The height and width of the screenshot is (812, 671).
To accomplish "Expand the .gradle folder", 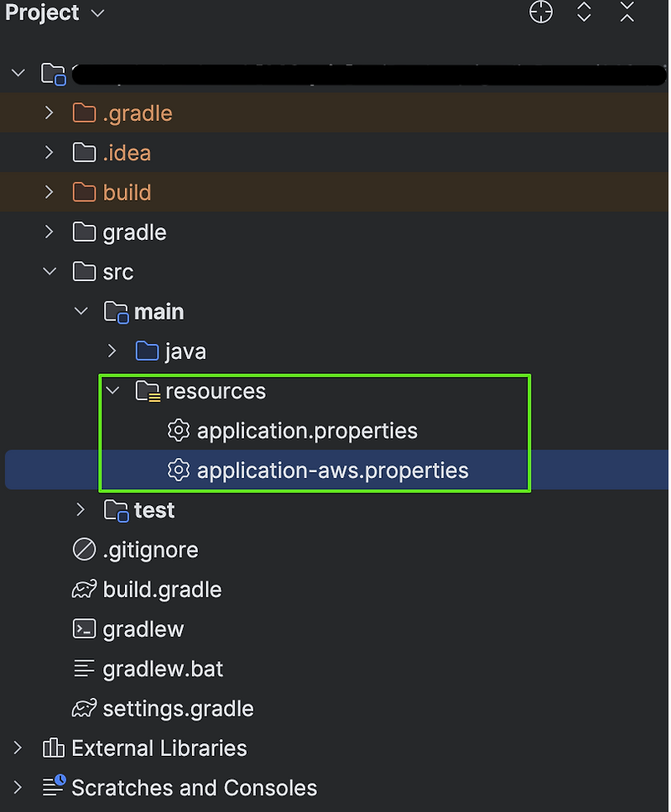I will coord(49,112).
